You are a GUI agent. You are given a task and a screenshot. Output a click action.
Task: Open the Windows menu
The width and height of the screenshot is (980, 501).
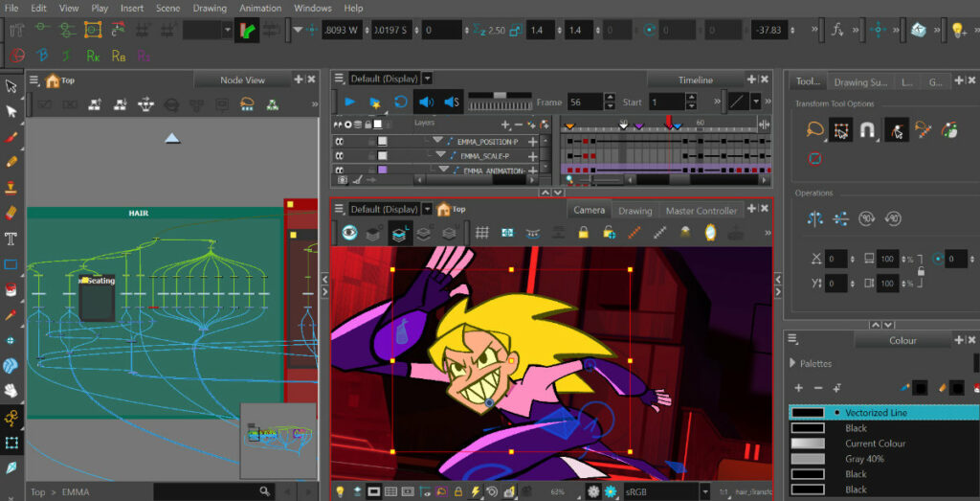[x=313, y=8]
